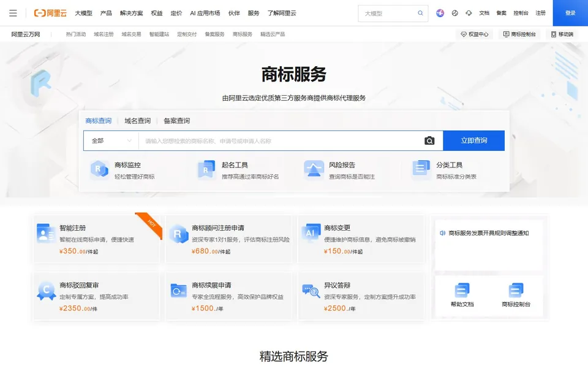Open the 风险报告 icon

(x=314, y=170)
